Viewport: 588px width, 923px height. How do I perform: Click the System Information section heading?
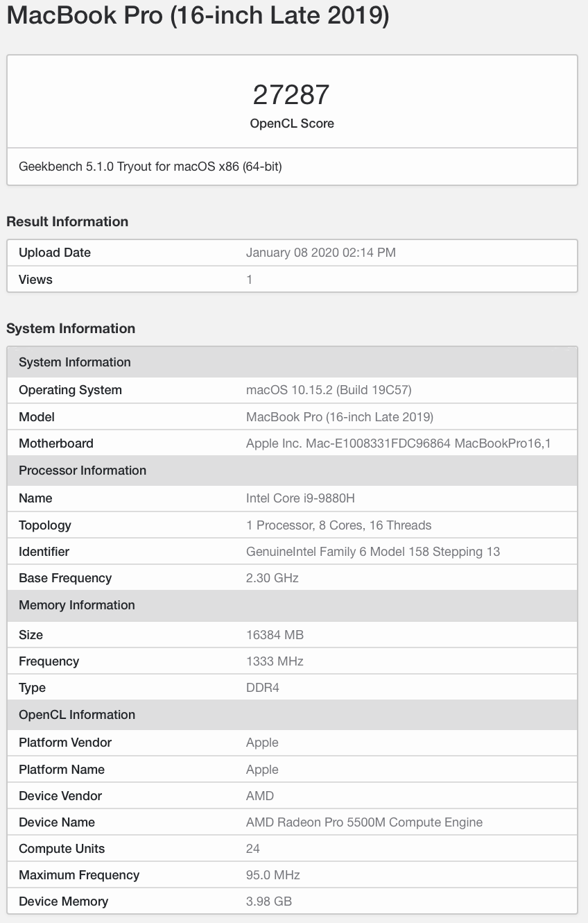(71, 328)
